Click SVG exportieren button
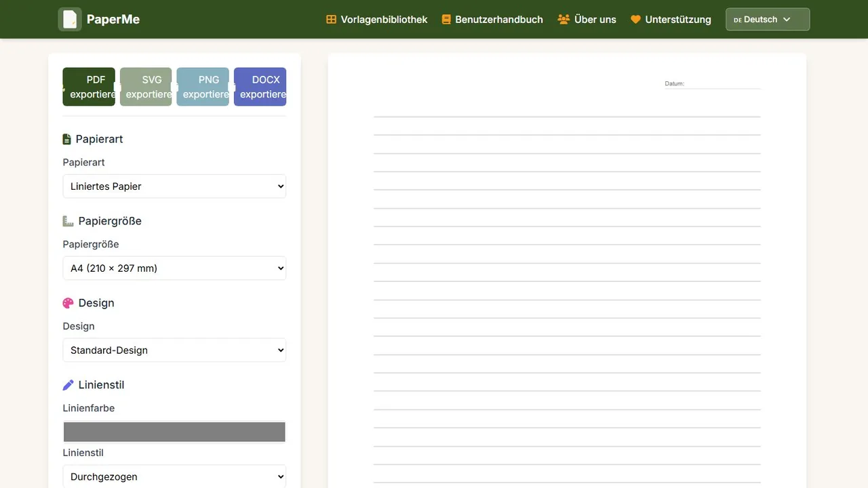 [x=146, y=87]
